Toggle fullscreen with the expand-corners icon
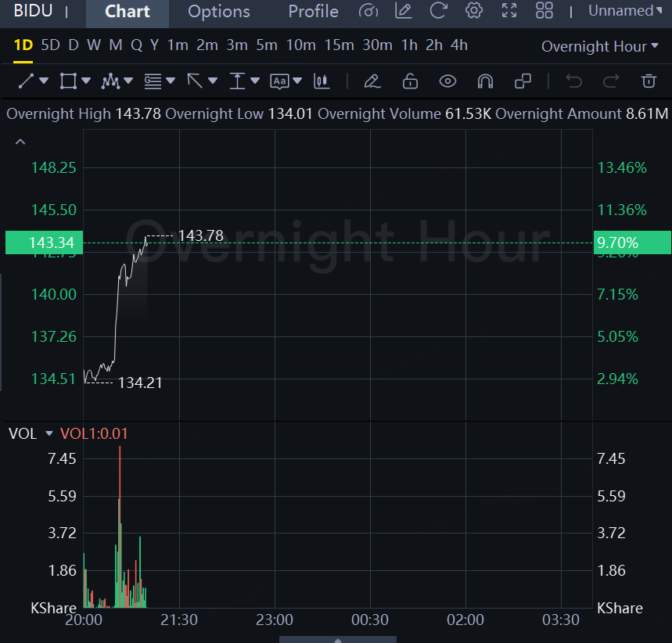Screen dimensions: 672x643 (509, 11)
